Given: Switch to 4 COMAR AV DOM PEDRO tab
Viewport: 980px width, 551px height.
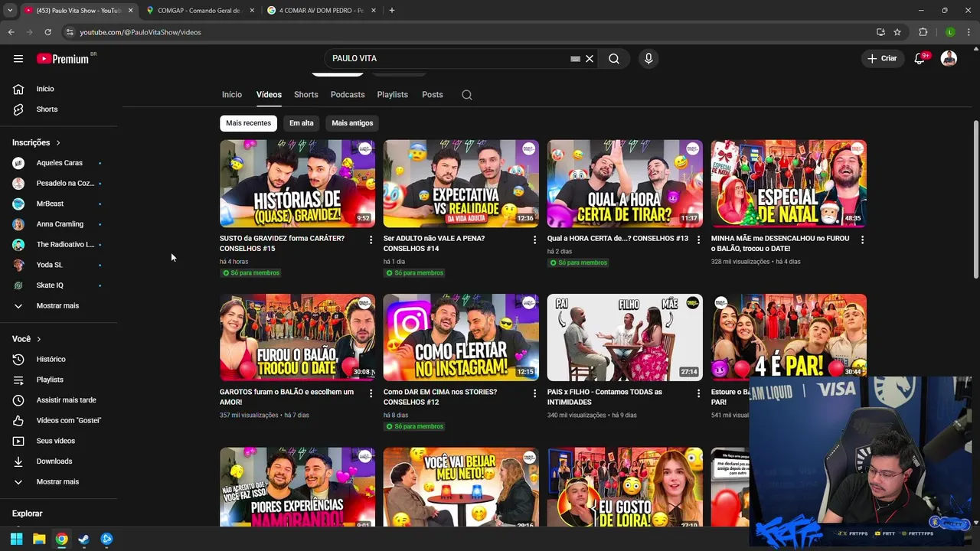Looking at the screenshot, I should pyautogui.click(x=322, y=10).
